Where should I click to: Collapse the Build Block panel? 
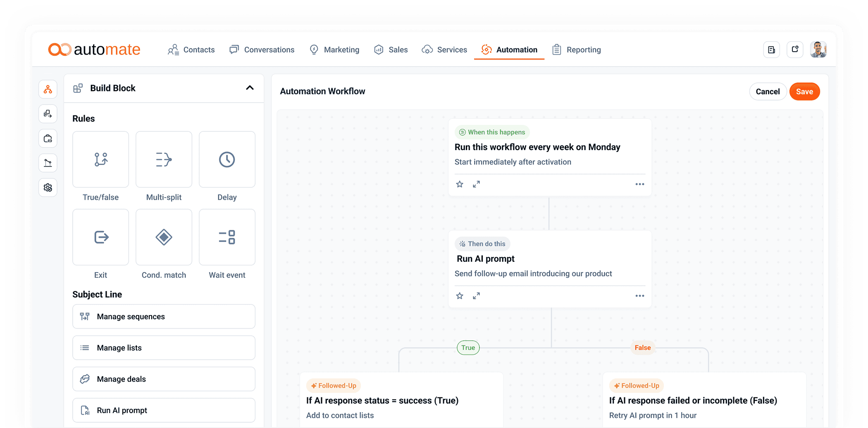[x=250, y=88]
